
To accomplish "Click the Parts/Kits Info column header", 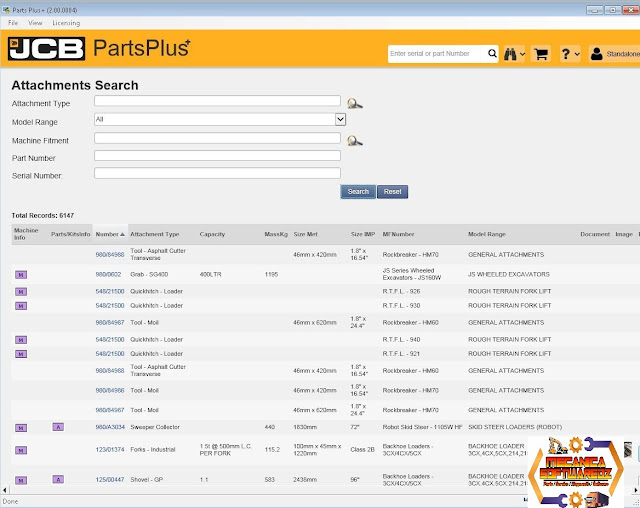I will pos(71,234).
